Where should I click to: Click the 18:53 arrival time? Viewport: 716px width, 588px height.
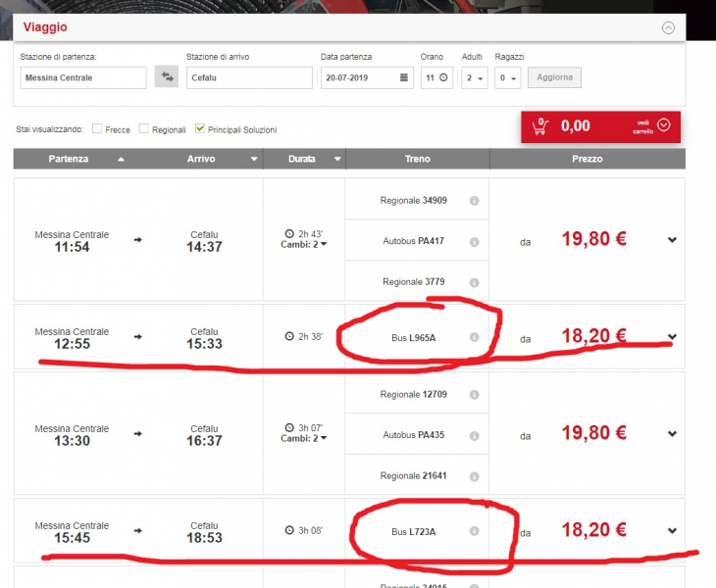(x=204, y=537)
